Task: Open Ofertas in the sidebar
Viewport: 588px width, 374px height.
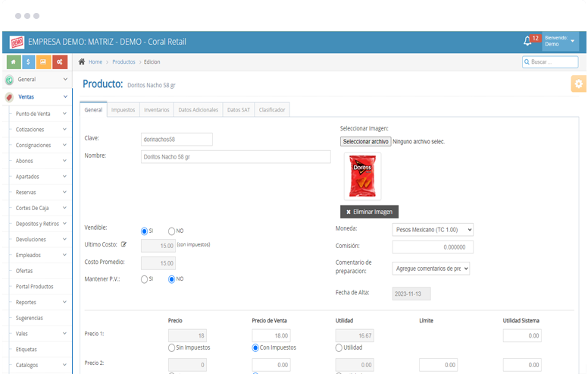Action: tap(24, 271)
